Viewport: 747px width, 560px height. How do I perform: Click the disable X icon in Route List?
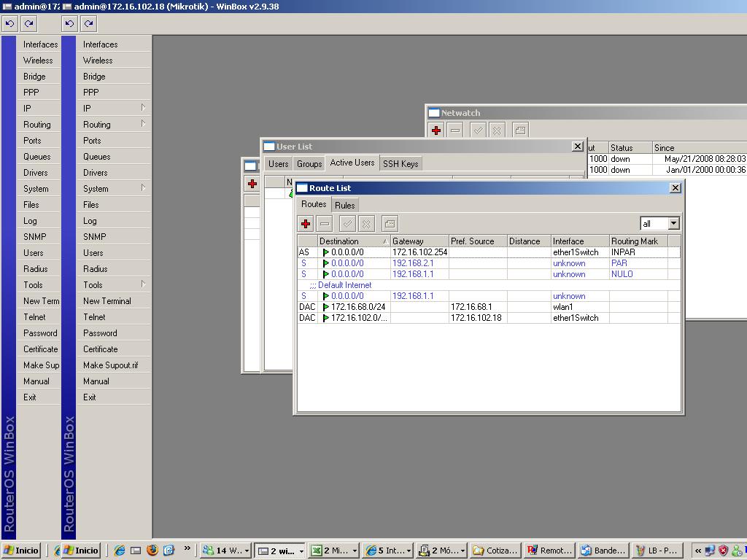pyautogui.click(x=367, y=224)
